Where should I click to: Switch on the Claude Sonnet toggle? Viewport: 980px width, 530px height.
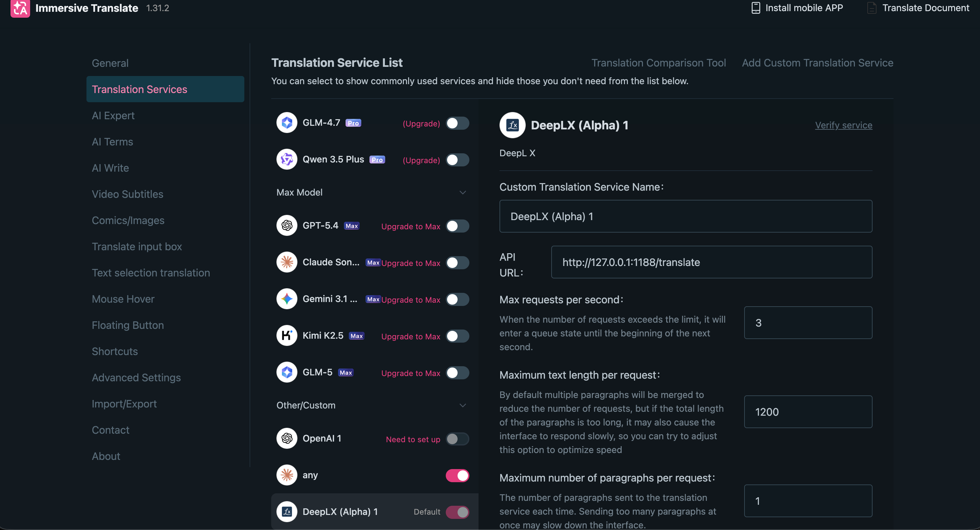[x=457, y=263]
